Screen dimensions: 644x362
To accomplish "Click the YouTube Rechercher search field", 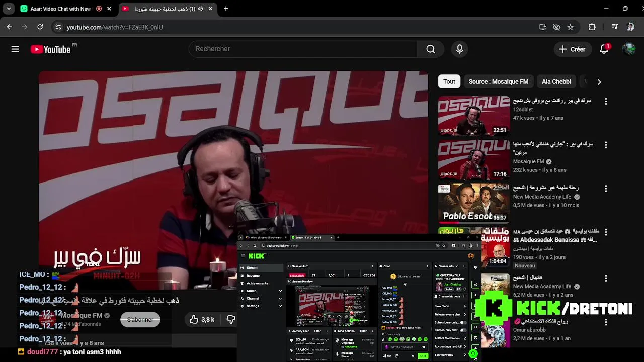I will point(303,49).
